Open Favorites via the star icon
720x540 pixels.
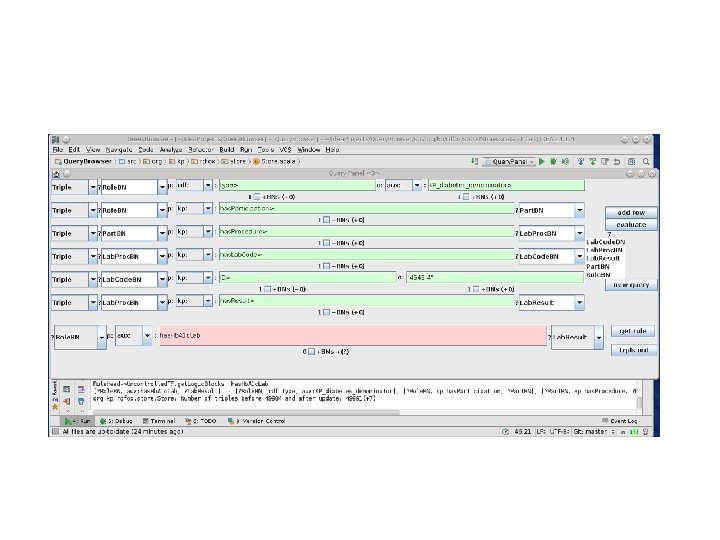coord(55,407)
